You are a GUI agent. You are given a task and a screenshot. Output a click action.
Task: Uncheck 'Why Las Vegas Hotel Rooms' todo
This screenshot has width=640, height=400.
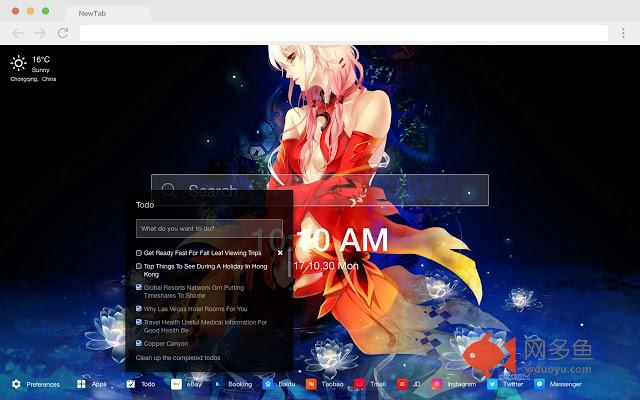coord(139,309)
